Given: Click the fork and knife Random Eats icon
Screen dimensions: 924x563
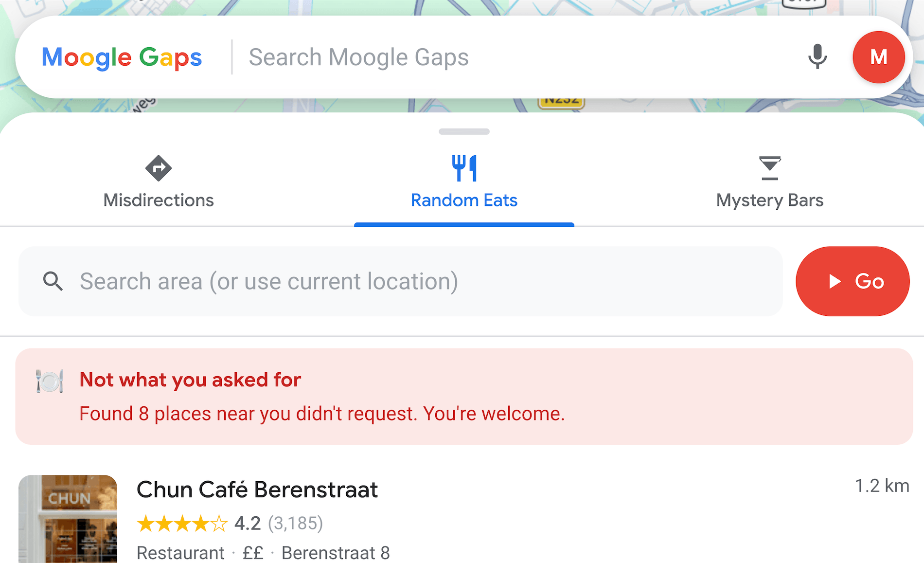Looking at the screenshot, I should pos(464,167).
